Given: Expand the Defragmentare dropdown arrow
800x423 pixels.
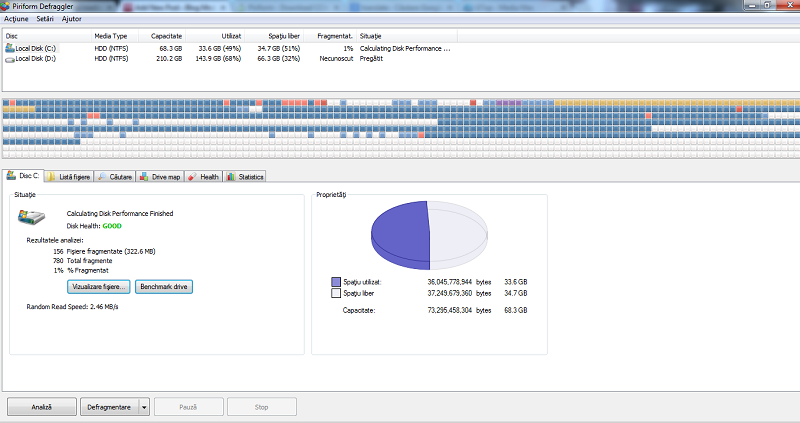Looking at the screenshot, I should click(144, 407).
